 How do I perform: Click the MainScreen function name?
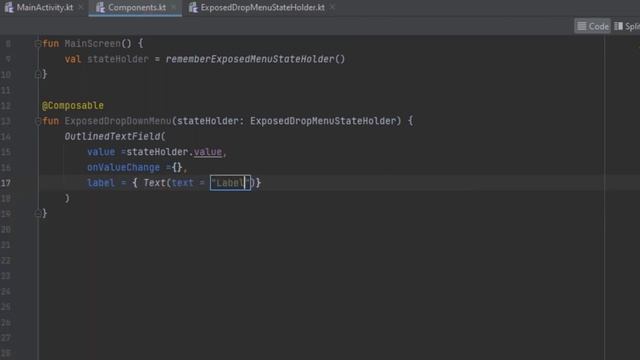click(x=93, y=44)
